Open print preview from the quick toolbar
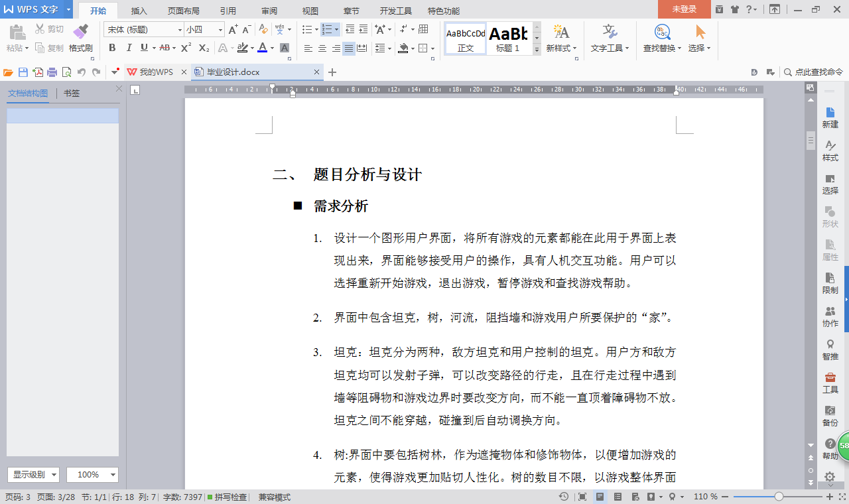This screenshot has height=504, width=849. [66, 72]
